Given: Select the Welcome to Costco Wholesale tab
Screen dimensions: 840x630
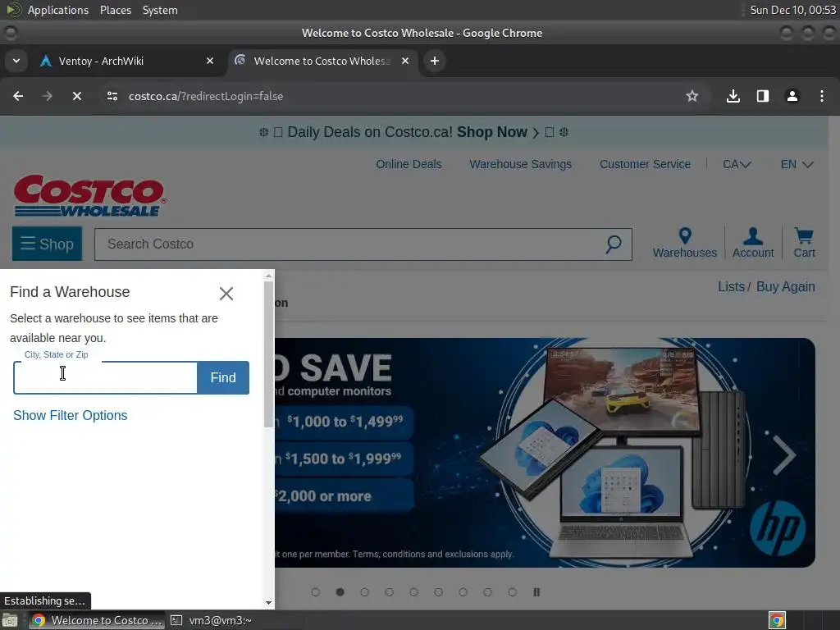Looking at the screenshot, I should pyautogui.click(x=323, y=61).
